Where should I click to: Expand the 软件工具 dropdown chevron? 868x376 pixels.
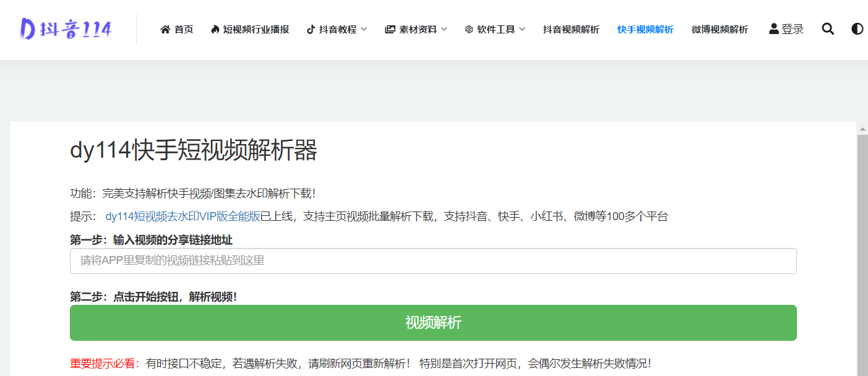click(x=522, y=29)
